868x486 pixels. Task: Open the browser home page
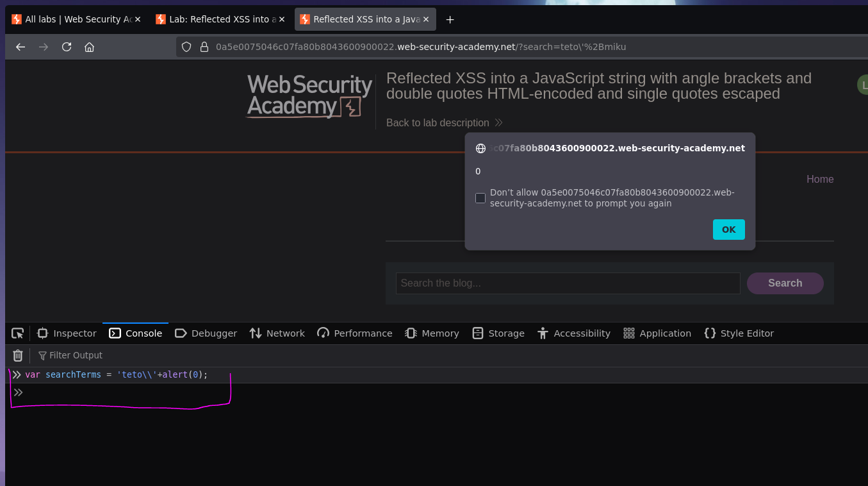tap(90, 47)
